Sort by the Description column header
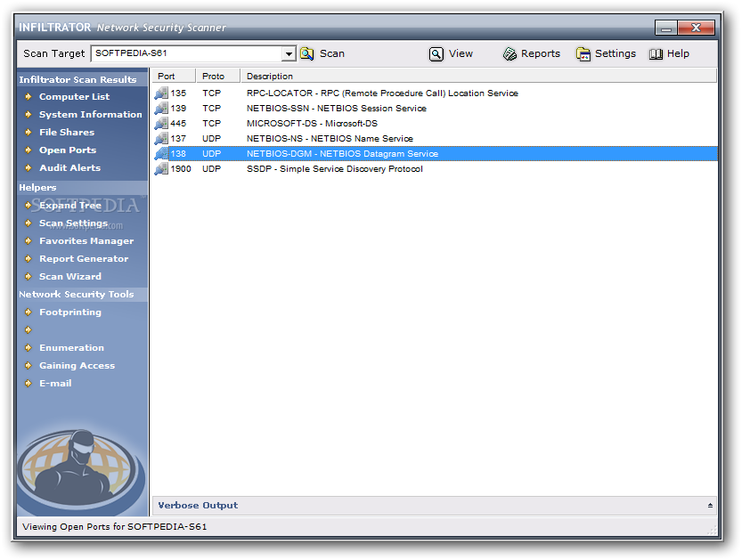The width and height of the screenshot is (742, 560). [478, 77]
